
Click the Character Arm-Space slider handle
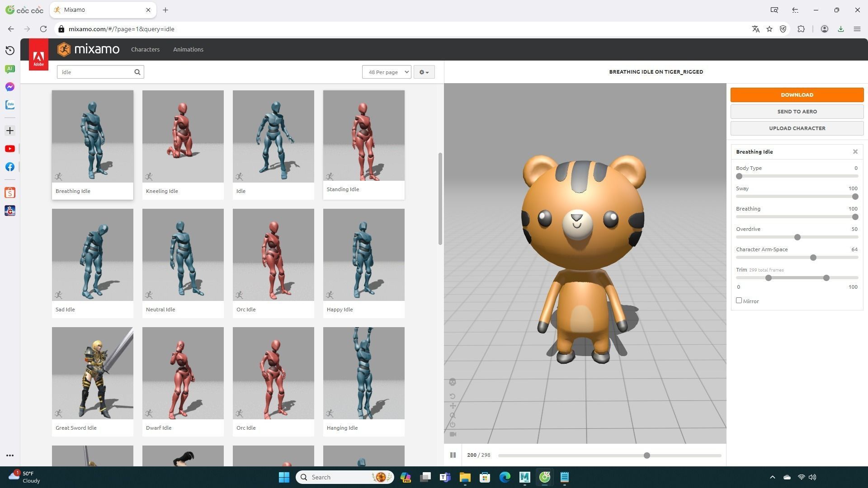(x=813, y=258)
